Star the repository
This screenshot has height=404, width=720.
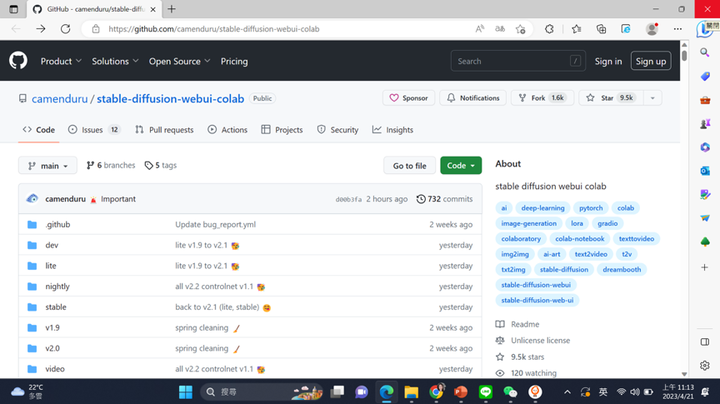point(611,98)
